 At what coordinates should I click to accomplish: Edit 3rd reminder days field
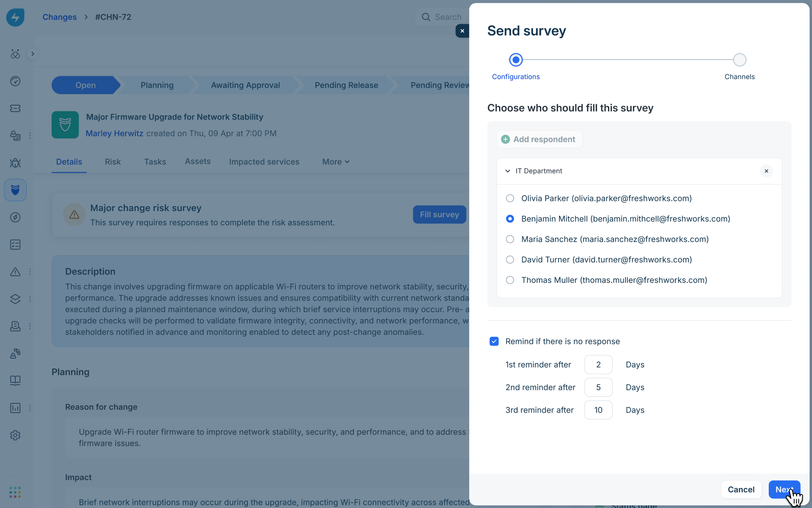pos(599,410)
